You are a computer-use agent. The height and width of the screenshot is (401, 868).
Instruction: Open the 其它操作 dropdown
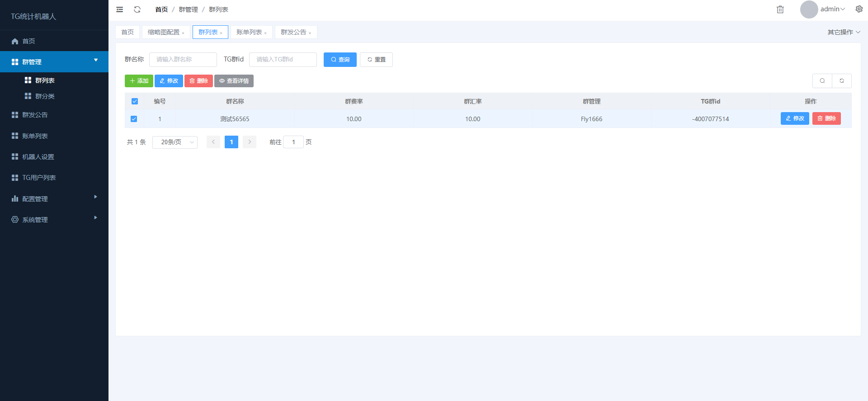click(844, 32)
